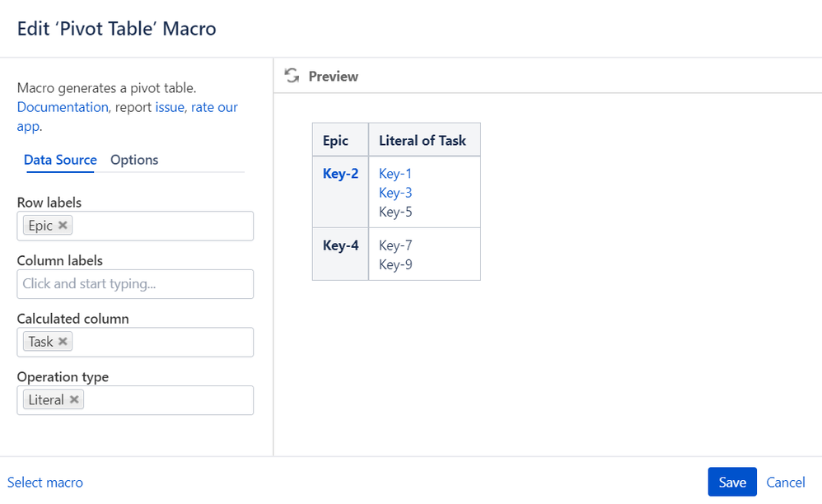
Task: Open the Operation type field
Action: (169, 400)
